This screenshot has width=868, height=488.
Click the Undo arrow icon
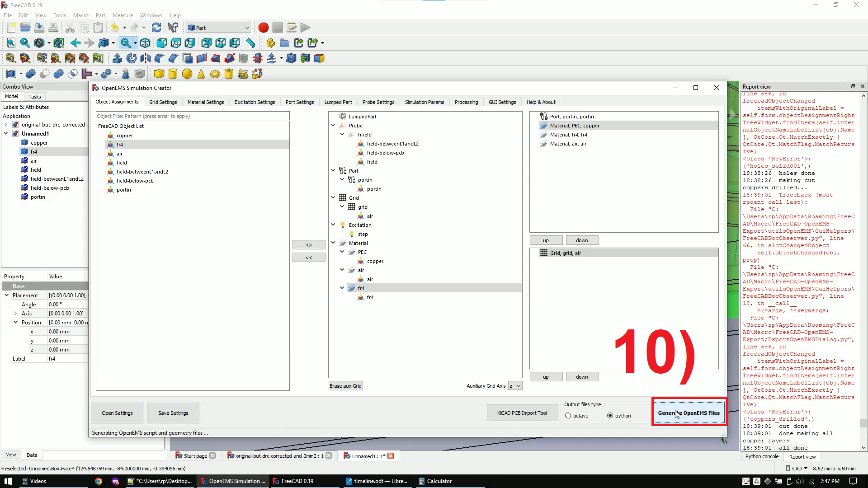[x=114, y=28]
